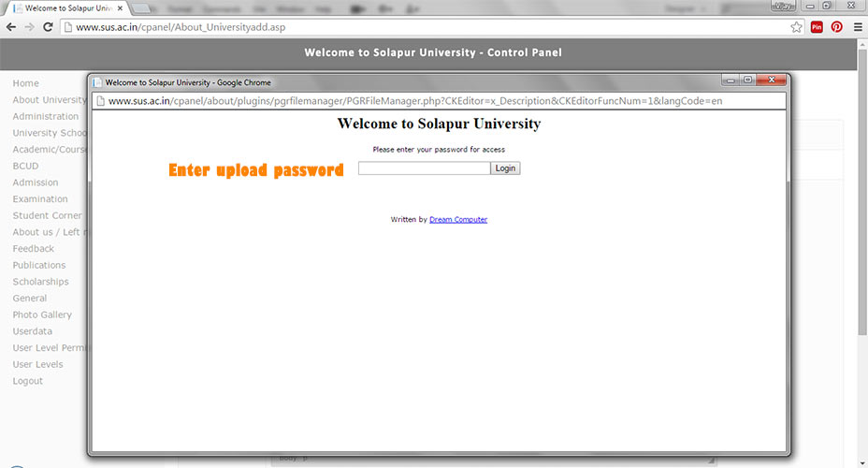
Task: Submit password with the Login button
Action: [x=505, y=168]
